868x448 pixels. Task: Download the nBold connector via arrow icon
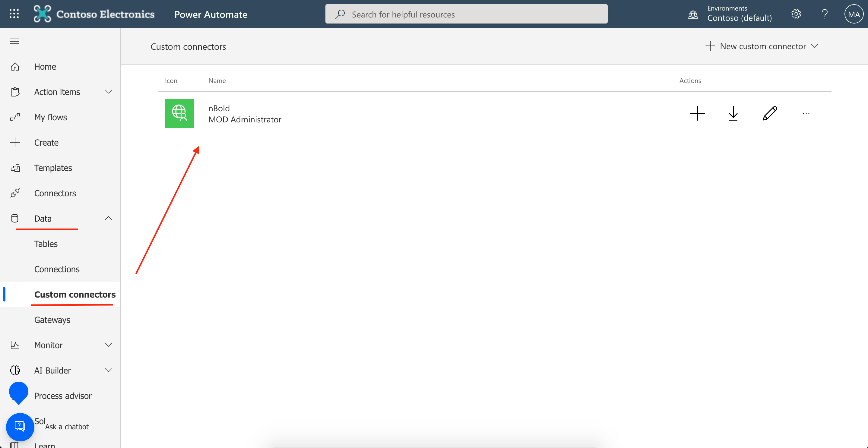point(733,114)
